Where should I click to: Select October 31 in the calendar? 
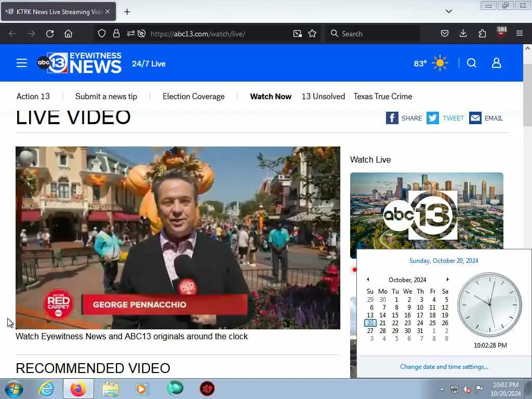pyautogui.click(x=420, y=331)
